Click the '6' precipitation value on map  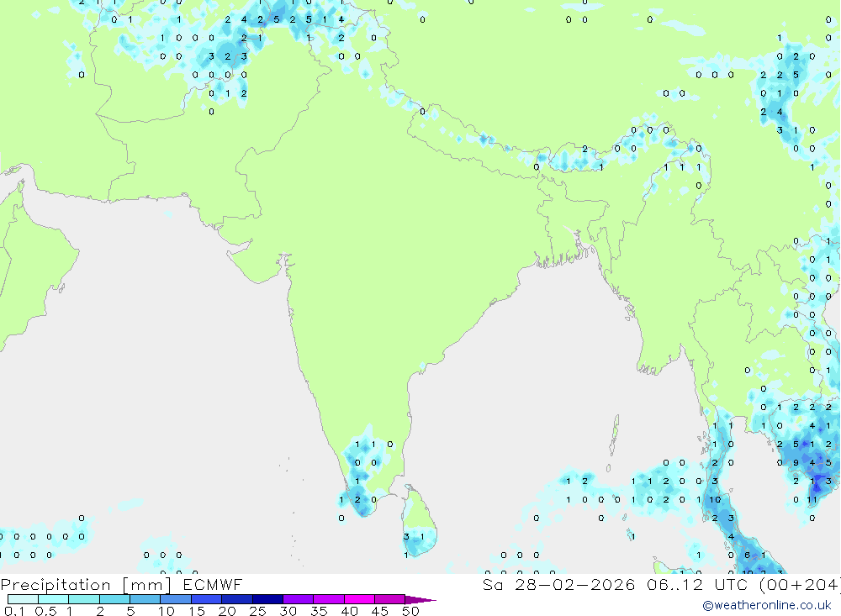(747, 555)
